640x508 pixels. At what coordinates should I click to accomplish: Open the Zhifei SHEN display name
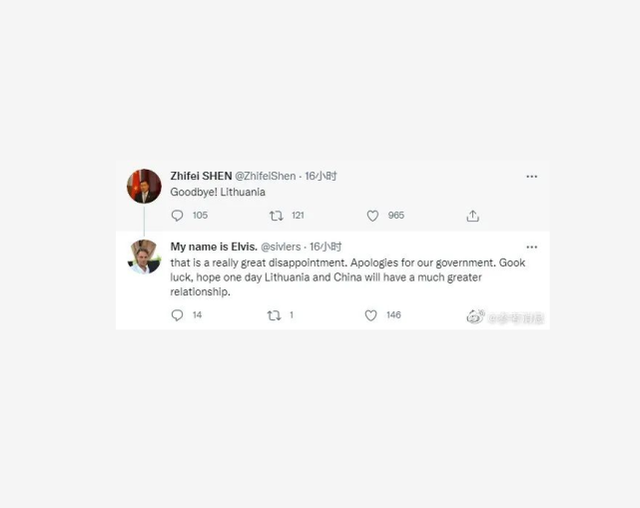201,176
